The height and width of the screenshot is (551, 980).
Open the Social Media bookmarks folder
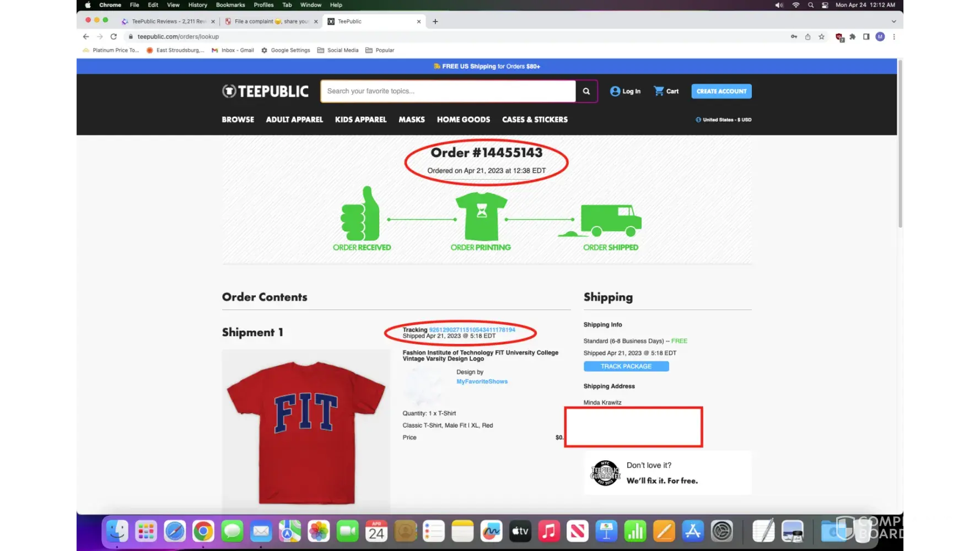click(x=338, y=50)
